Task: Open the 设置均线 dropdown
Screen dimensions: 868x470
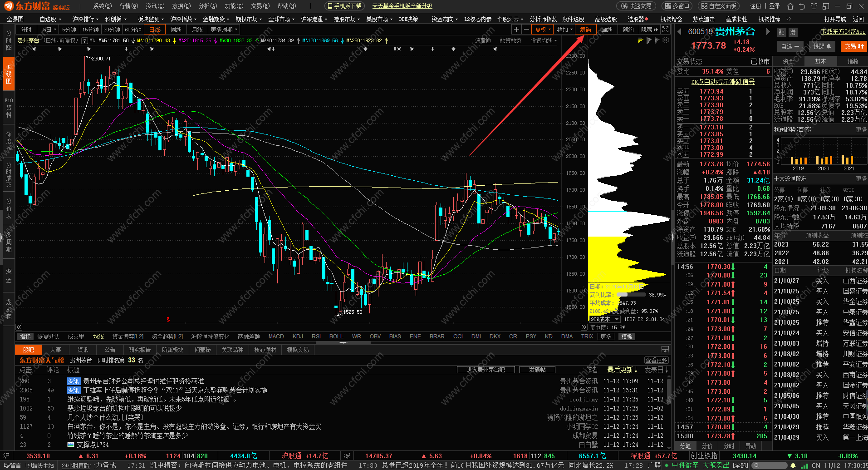Action: (x=544, y=40)
